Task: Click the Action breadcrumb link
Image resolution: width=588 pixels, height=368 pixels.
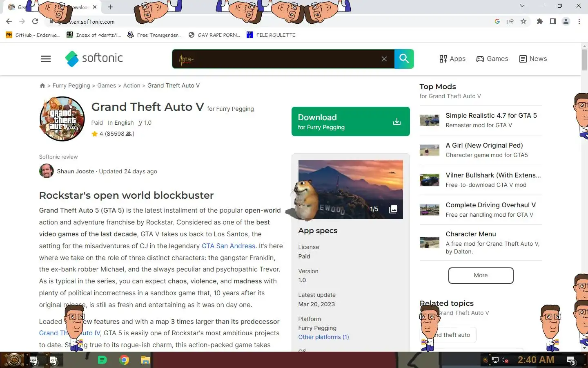Action: click(131, 85)
